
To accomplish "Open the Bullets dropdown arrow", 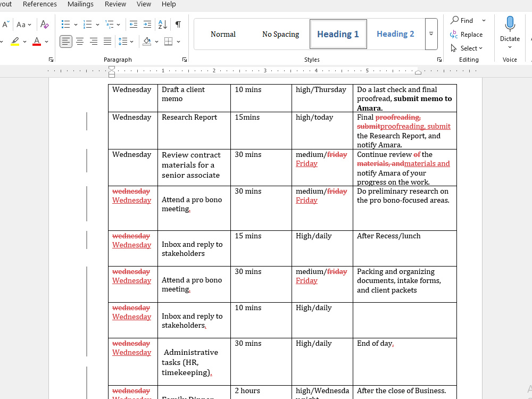I will click(x=76, y=24).
